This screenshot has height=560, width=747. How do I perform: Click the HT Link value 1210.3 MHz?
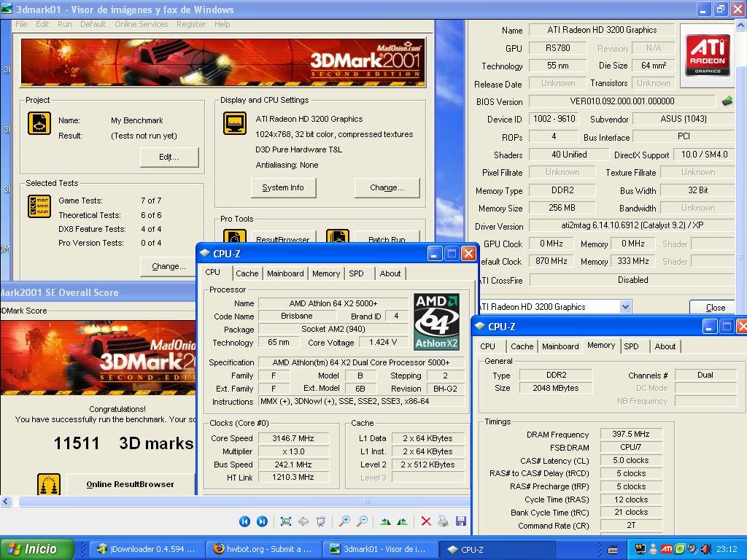click(293, 477)
